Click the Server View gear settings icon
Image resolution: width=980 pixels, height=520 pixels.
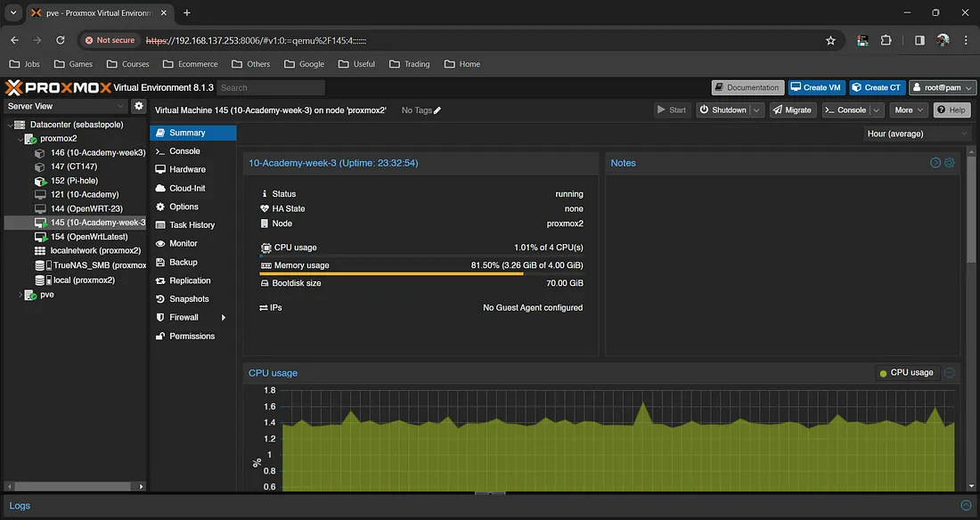click(138, 106)
